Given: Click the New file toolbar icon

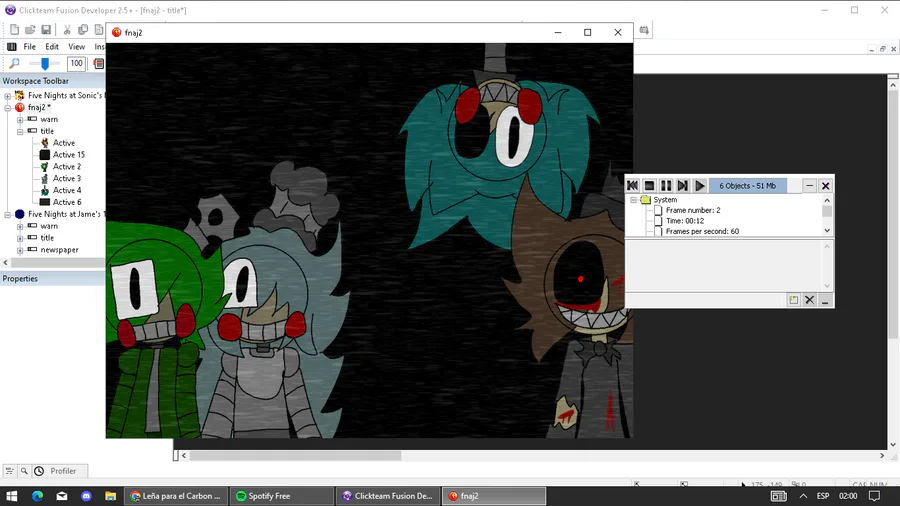Looking at the screenshot, I should pyautogui.click(x=14, y=30).
